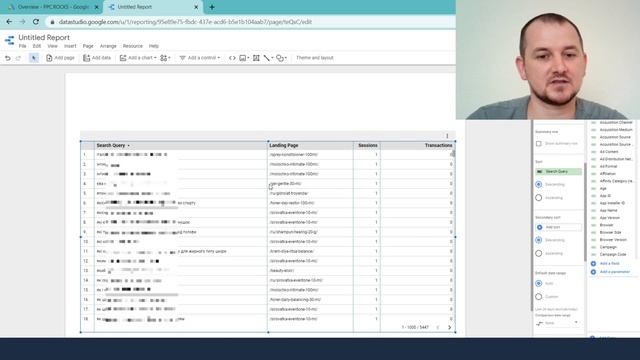Image resolution: width=640 pixels, height=360 pixels.
Task: Select Descending under Sort
Action: pos(539,184)
